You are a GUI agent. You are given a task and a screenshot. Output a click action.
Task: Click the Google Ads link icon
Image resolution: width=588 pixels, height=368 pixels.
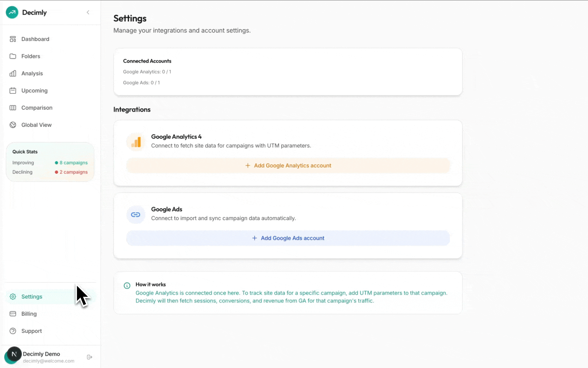(136, 215)
